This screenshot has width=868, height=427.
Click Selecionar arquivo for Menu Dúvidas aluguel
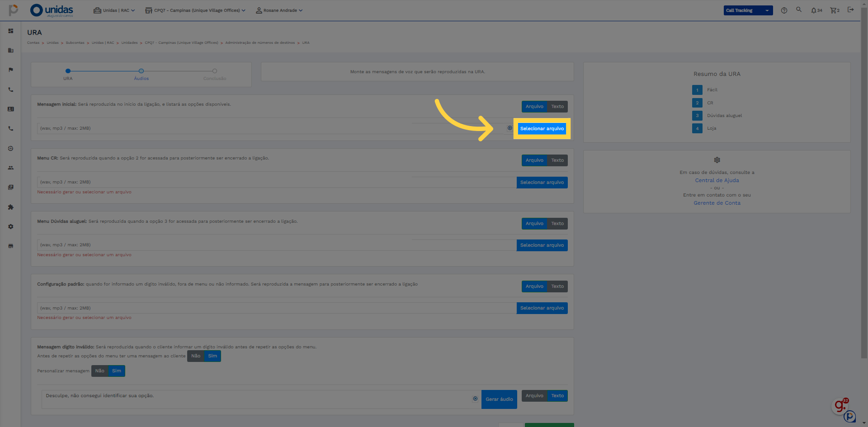[542, 245]
